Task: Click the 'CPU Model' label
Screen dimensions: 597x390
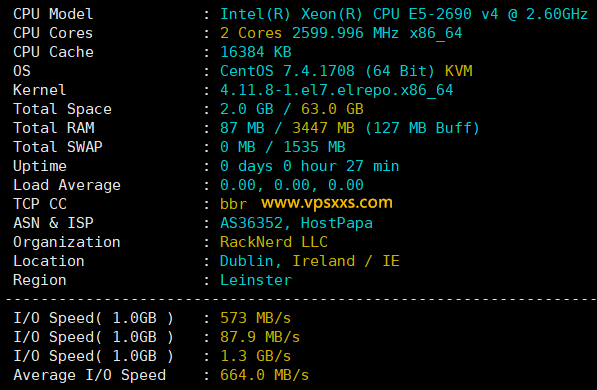Action: click(x=53, y=14)
